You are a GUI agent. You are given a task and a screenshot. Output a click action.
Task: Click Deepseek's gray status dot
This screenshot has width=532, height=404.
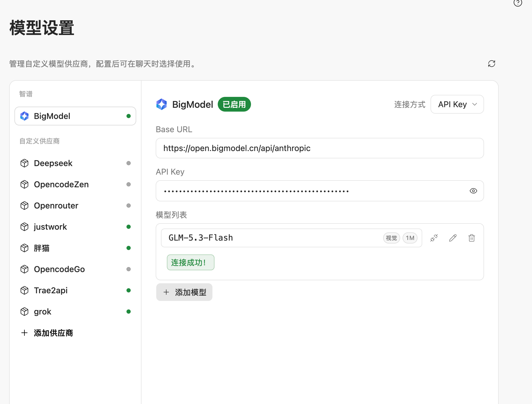(129, 163)
